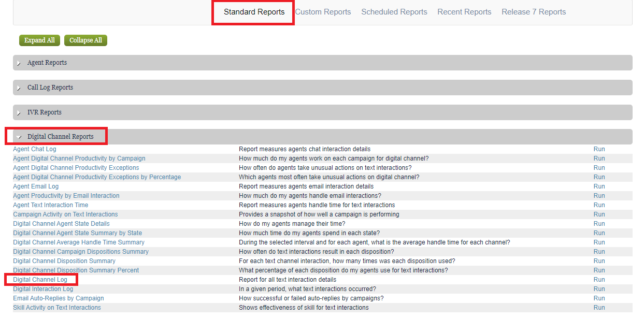This screenshot has height=318, width=644.
Task: Open Skill Activity on Text Interactions
Action: 57,308
